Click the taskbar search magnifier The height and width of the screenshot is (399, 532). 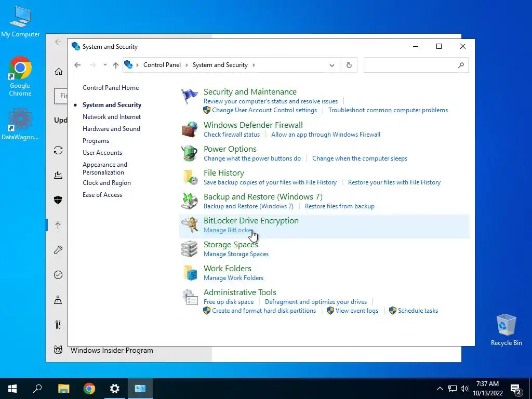37,389
